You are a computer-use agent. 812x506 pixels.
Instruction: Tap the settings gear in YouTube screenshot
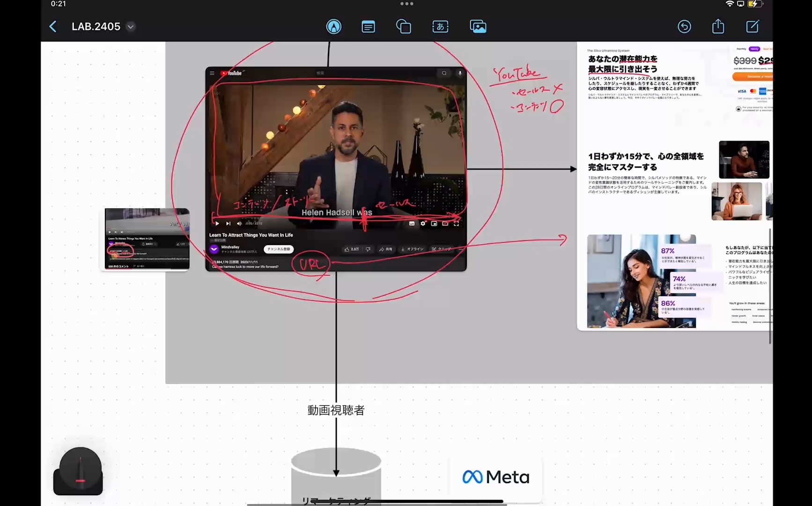423,223
